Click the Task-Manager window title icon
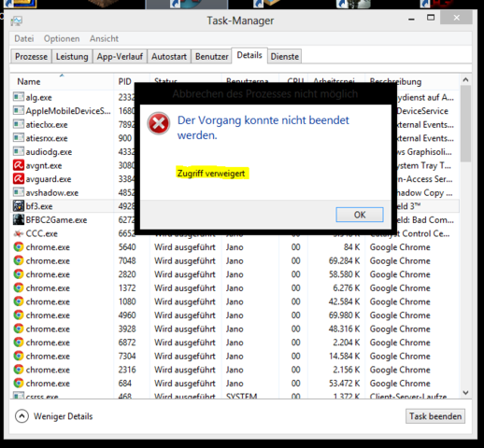This screenshot has width=484, height=448. pyautogui.click(x=16, y=21)
